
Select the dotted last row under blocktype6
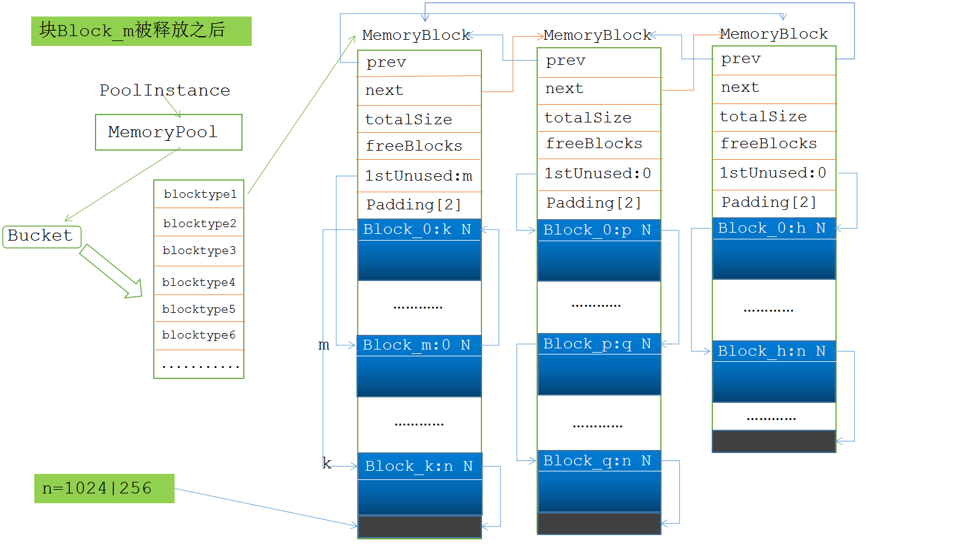(199, 365)
